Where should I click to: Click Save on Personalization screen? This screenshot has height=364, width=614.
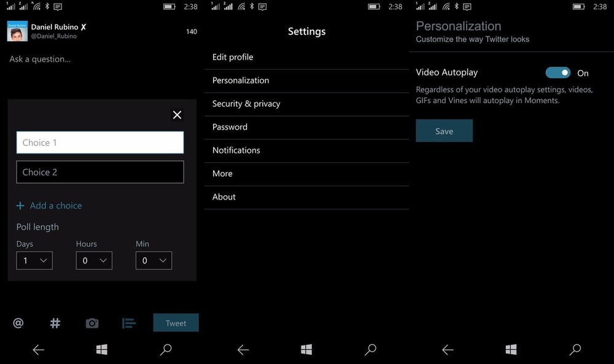tap(444, 131)
